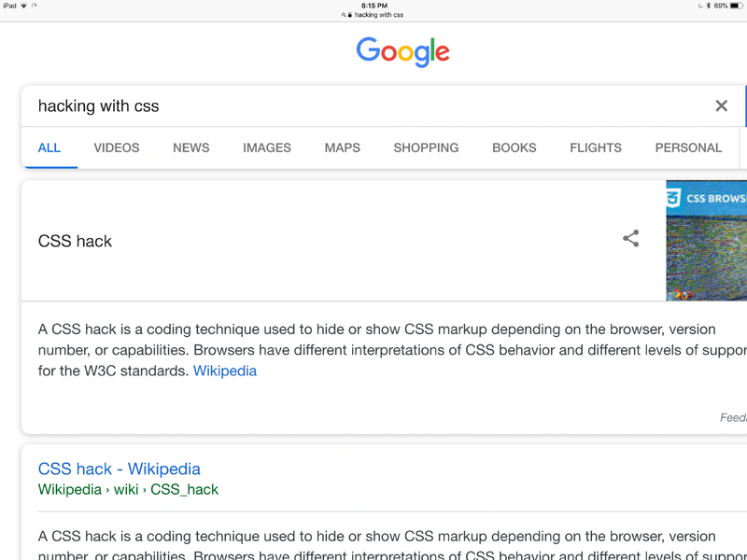This screenshot has height=560, width=747.
Task: Switch to the IMAGES search tab
Action: coord(267,147)
